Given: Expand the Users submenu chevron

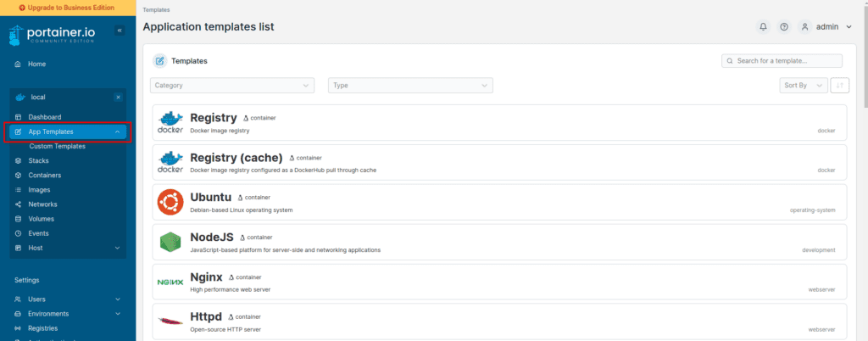Looking at the screenshot, I should click(x=117, y=299).
